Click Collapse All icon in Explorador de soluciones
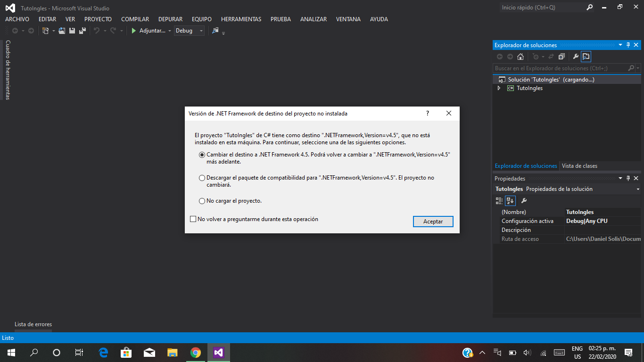The width and height of the screenshot is (644, 362). (561, 57)
